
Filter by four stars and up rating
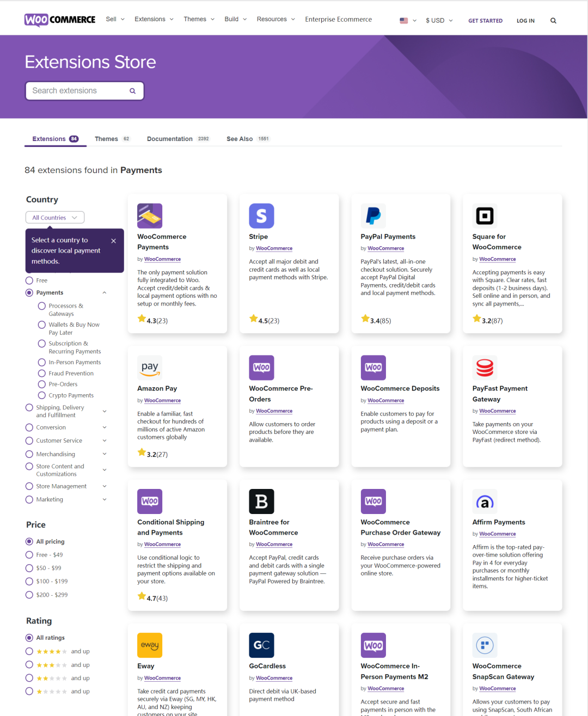29,651
